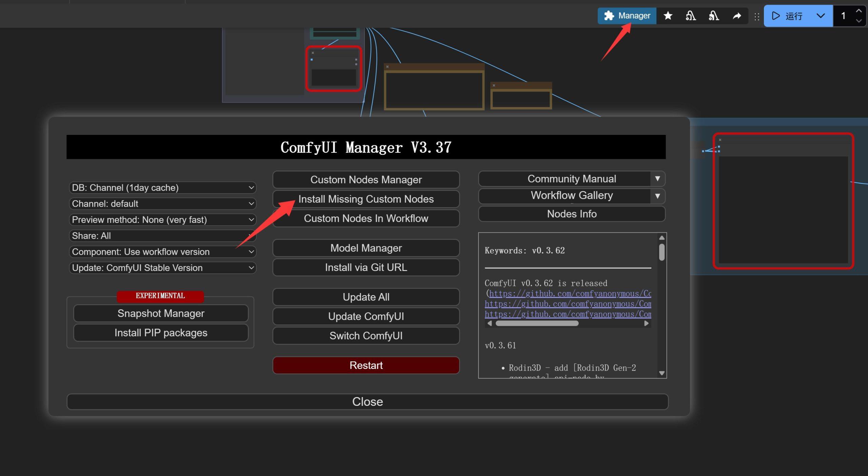Increase batch count with up arrow
868x476 pixels.
tap(859, 11)
